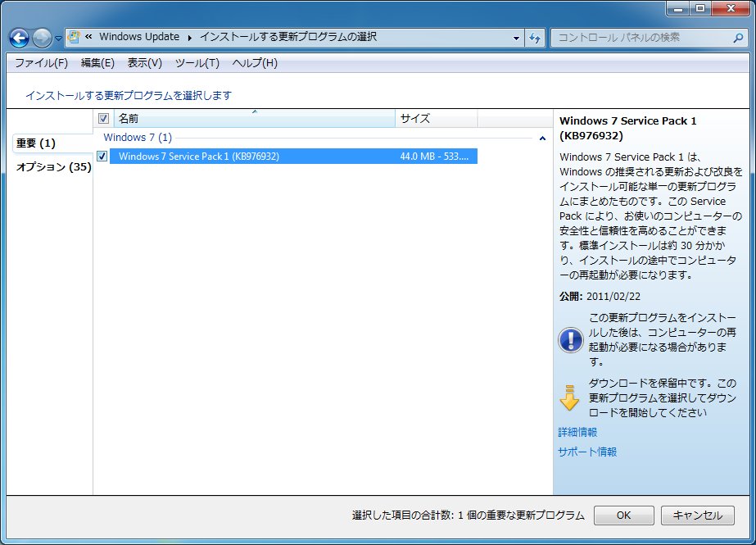Select Windows Update breadcrumb in the address bar
Screen dimensions: 756x545
pos(139,37)
